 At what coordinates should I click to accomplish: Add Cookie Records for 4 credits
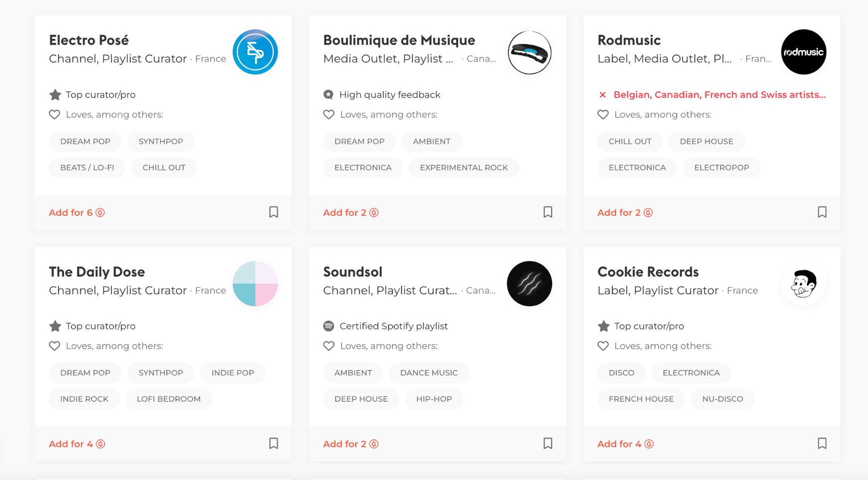click(x=626, y=444)
